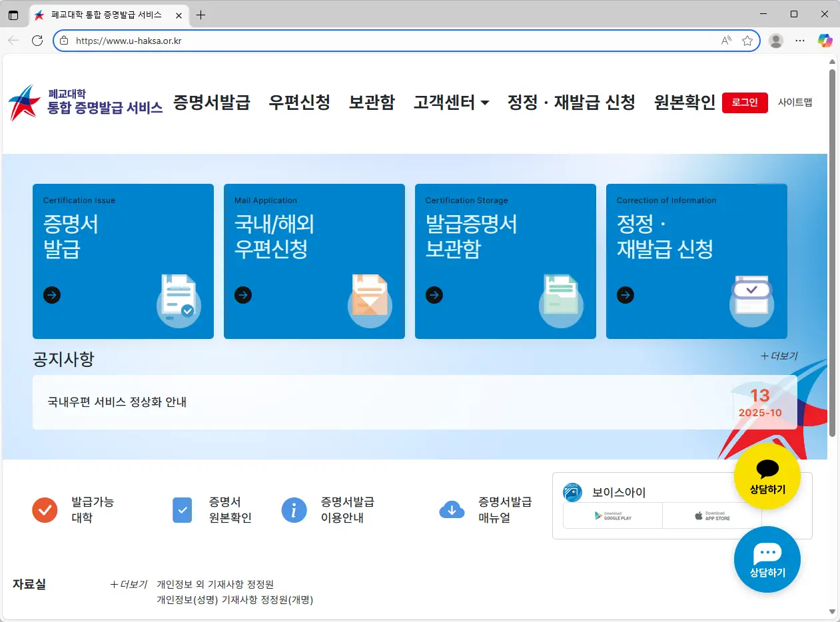The height and width of the screenshot is (622, 840).
Task: Click the red 로그인 button
Action: point(745,103)
